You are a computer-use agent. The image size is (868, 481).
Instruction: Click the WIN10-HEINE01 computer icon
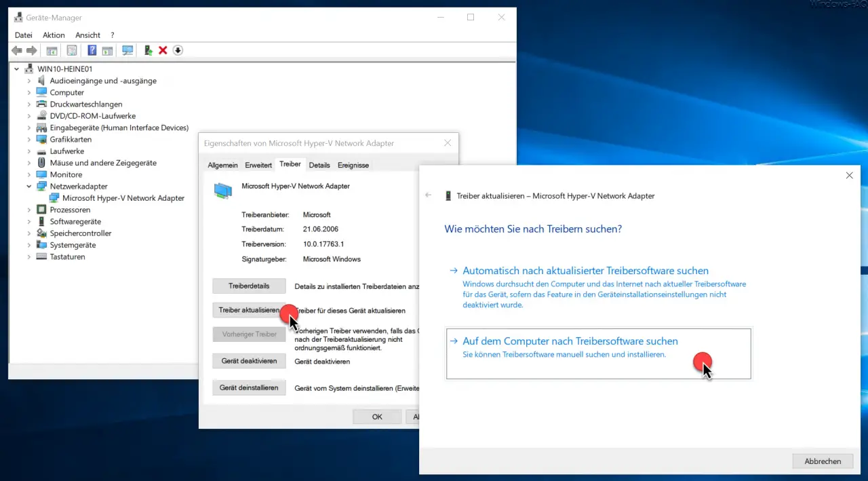pyautogui.click(x=29, y=69)
